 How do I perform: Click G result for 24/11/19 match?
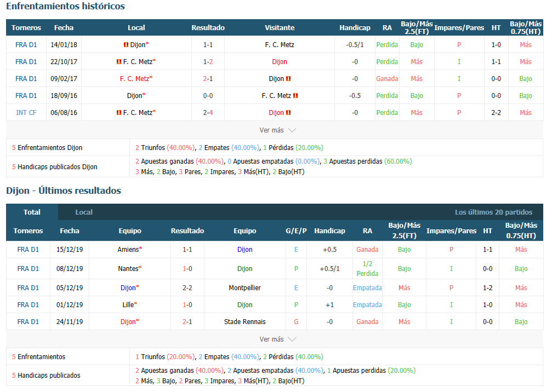tap(296, 322)
